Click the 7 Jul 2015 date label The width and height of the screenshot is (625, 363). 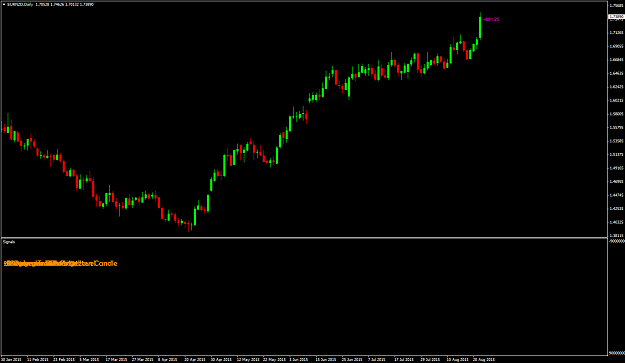pyautogui.click(x=376, y=359)
